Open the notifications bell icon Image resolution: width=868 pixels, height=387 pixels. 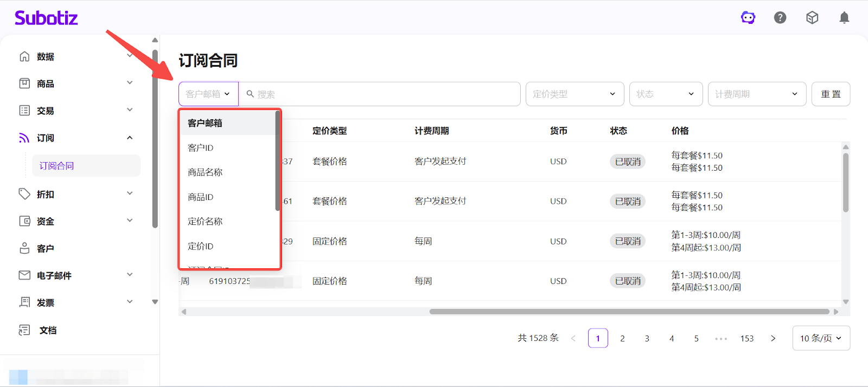point(844,18)
